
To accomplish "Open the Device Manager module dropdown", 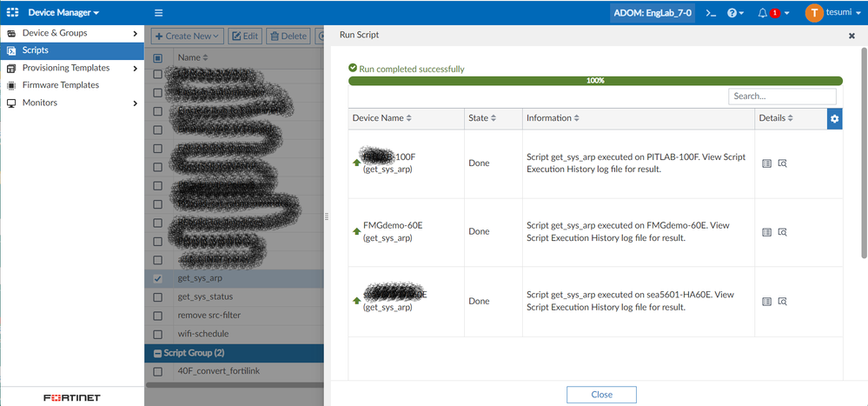I will pyautogui.click(x=63, y=12).
